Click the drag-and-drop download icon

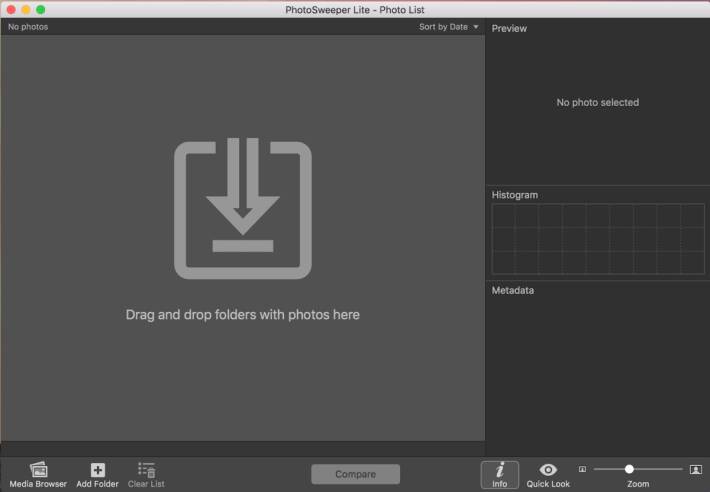click(x=243, y=208)
